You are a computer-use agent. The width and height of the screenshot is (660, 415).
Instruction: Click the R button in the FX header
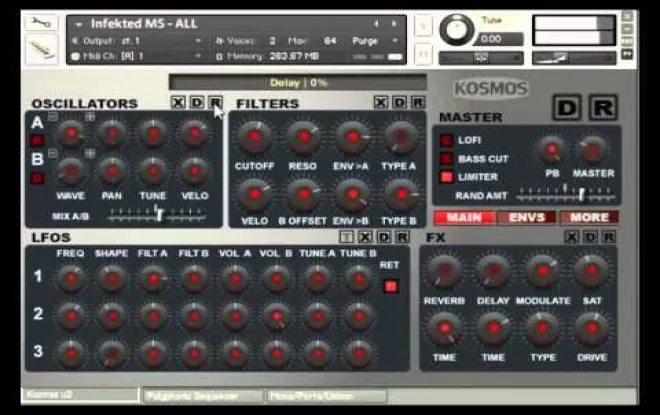click(x=609, y=237)
